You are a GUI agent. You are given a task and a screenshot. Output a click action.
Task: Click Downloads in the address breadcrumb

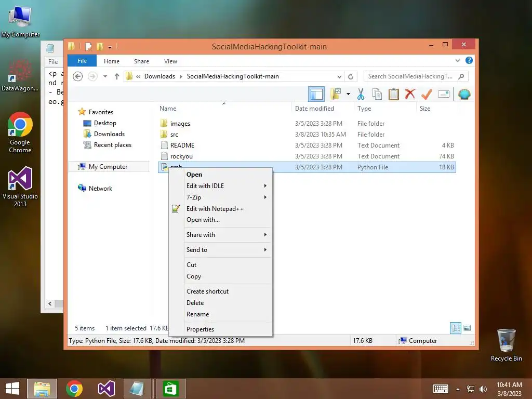(160, 76)
